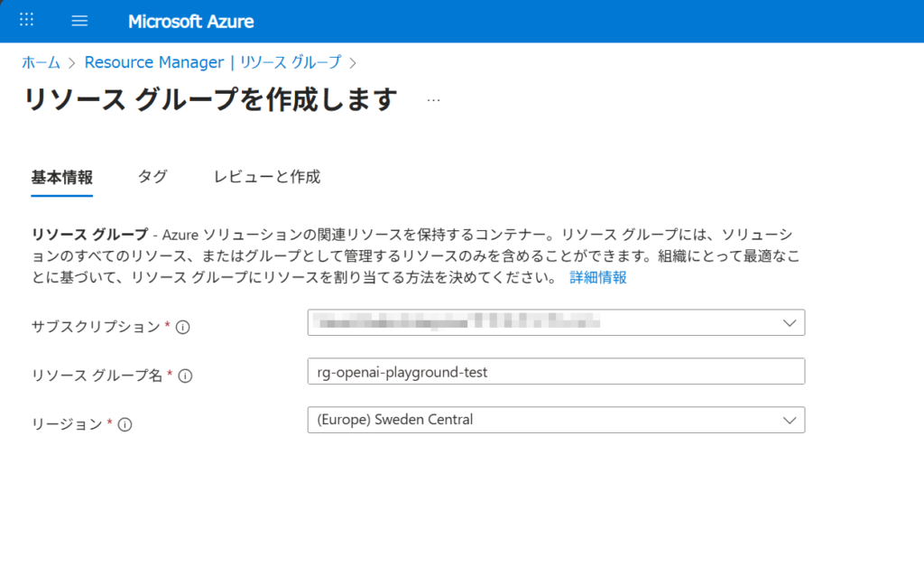The height and width of the screenshot is (566, 924).
Task: Click info icon beside リージョン label
Action: coord(125,425)
